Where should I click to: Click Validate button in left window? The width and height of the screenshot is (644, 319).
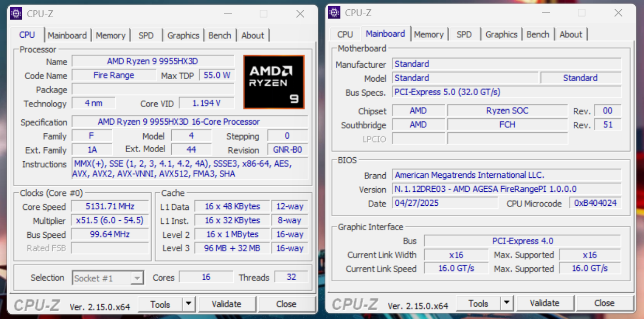(227, 305)
